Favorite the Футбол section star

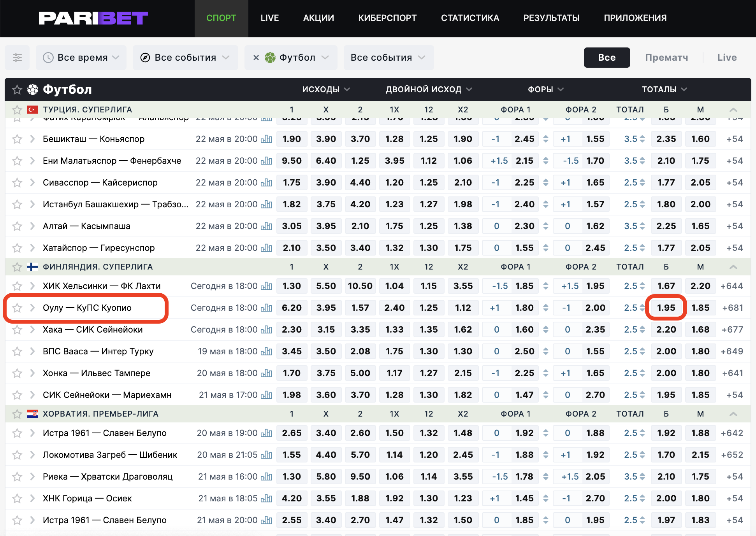[x=17, y=89]
